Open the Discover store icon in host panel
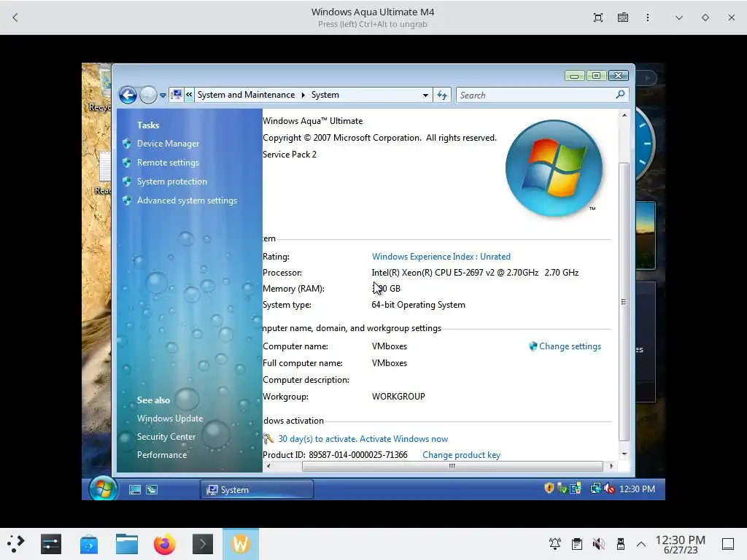 (x=89, y=544)
